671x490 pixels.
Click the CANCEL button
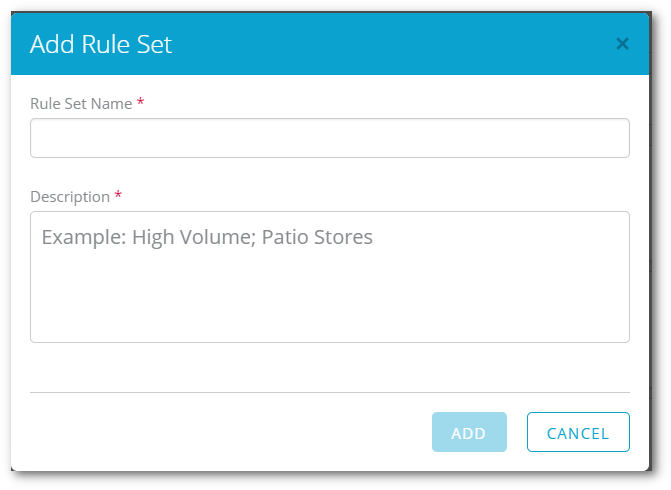click(578, 432)
